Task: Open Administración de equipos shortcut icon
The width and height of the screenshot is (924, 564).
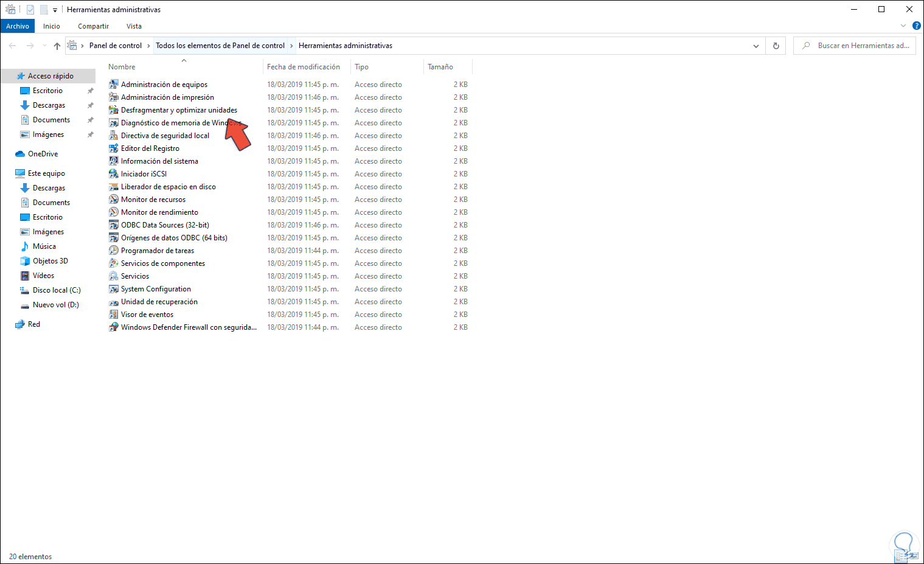Action: (x=113, y=85)
